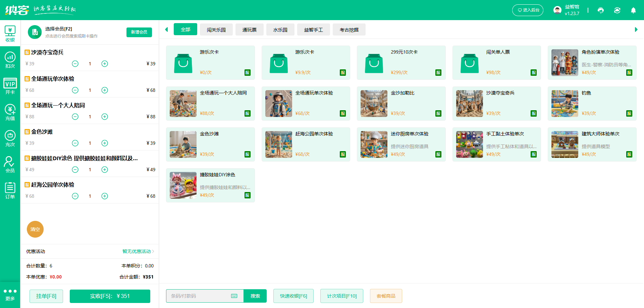Click keyboard icon in barcode field

point(234,296)
